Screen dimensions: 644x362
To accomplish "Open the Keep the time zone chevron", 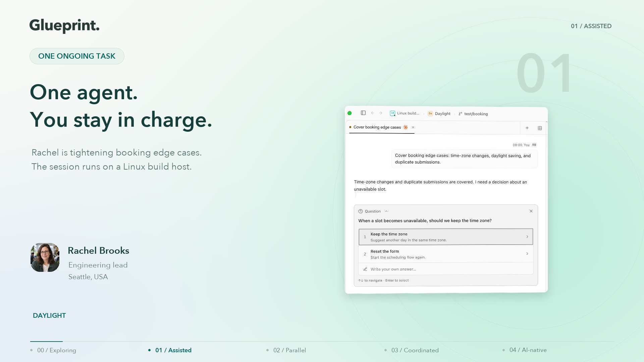I will click(527, 237).
